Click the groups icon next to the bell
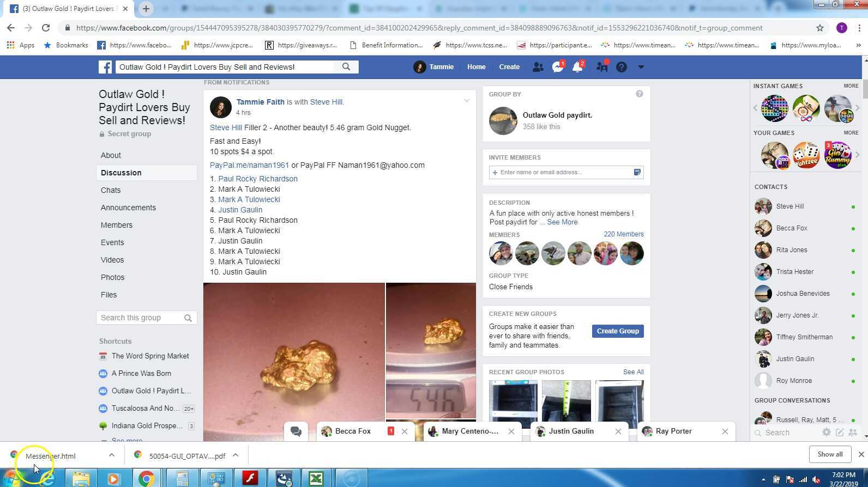 [602, 67]
